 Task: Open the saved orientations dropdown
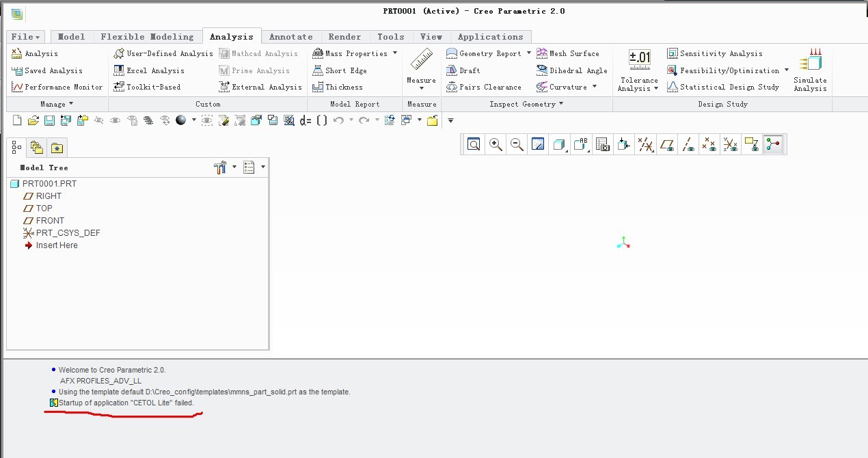(x=581, y=144)
